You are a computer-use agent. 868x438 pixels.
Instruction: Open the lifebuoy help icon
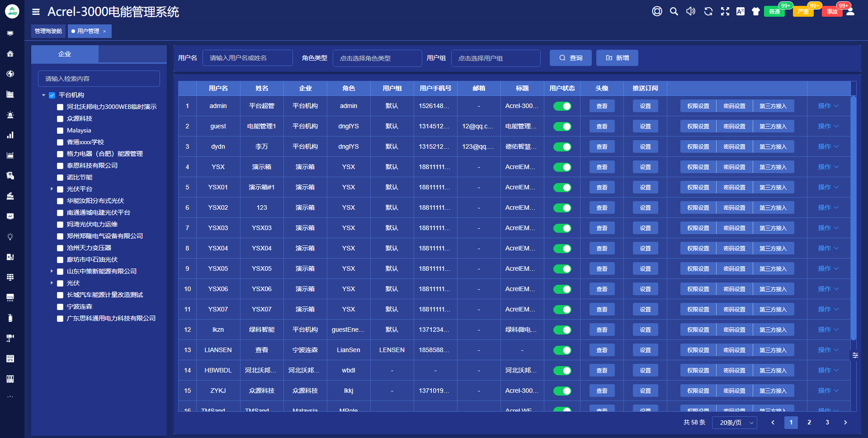pyautogui.click(x=657, y=11)
